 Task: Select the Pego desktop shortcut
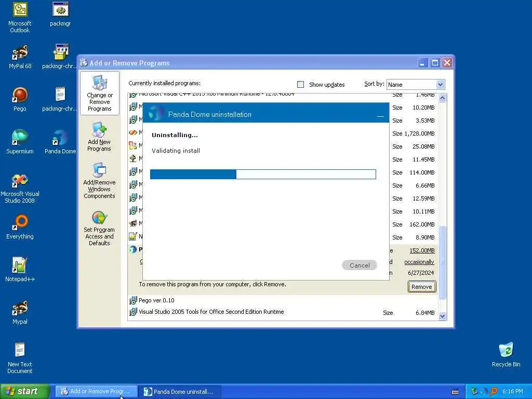point(20,99)
